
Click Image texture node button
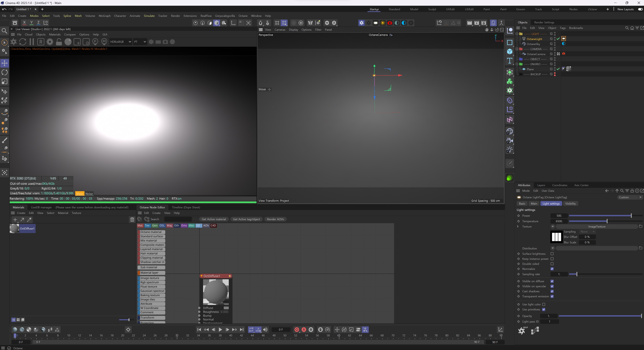coord(151,278)
